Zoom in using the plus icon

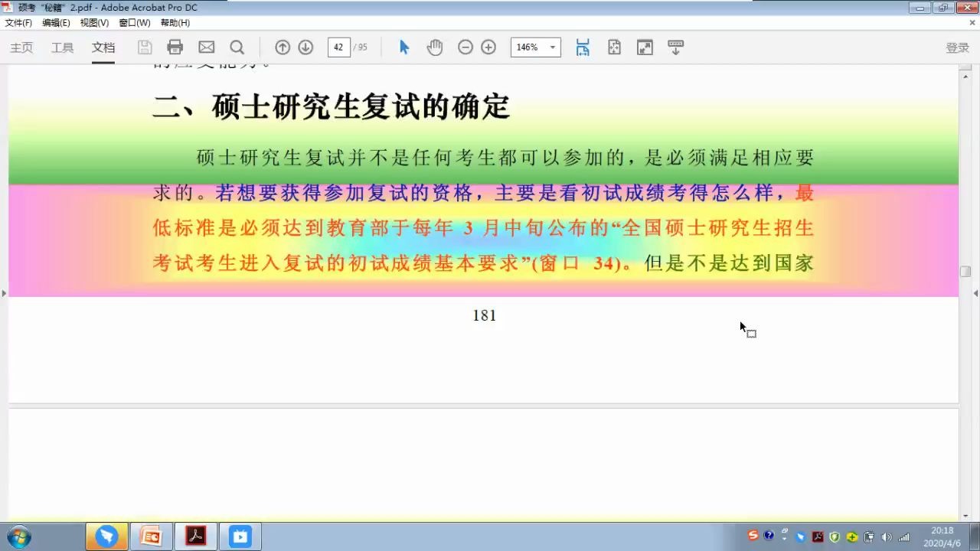point(488,47)
